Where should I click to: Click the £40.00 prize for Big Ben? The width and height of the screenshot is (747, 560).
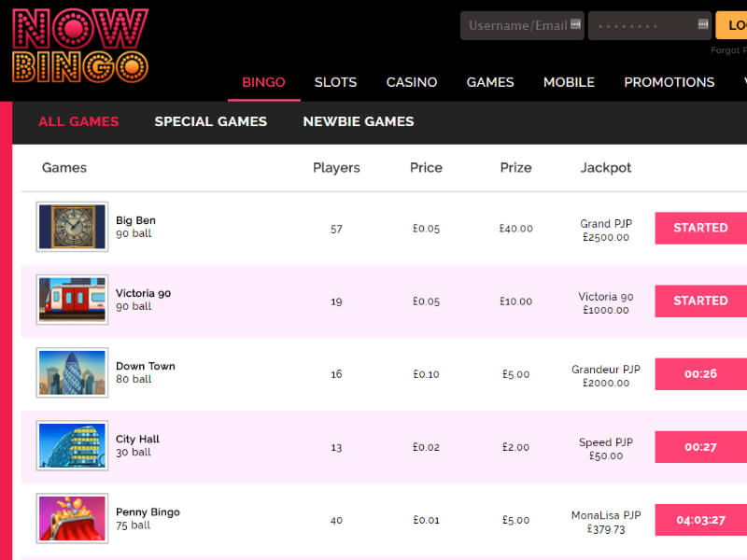click(516, 229)
